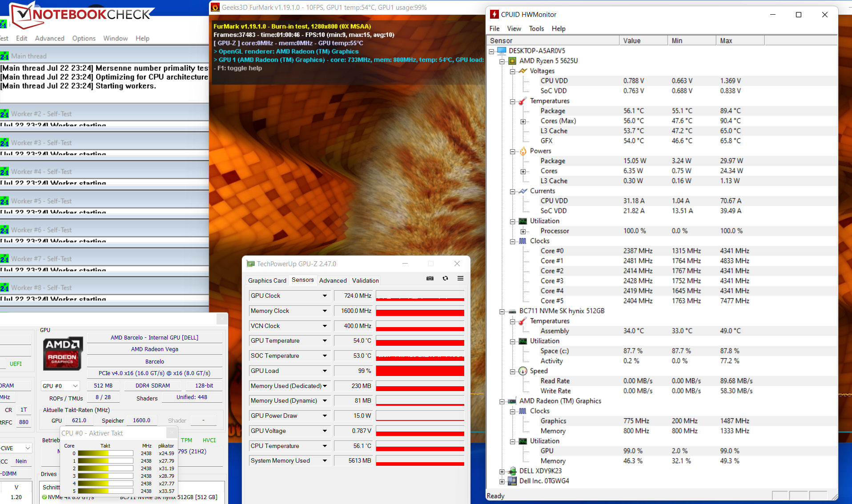Expand the Dell Inc. 0TGWG4 node
The image size is (852, 504).
(502, 481)
